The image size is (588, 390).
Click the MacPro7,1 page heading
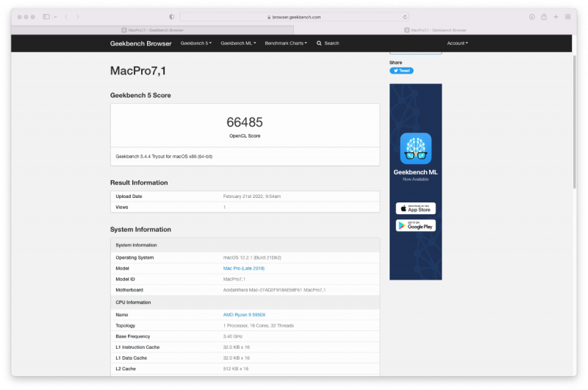(138, 71)
